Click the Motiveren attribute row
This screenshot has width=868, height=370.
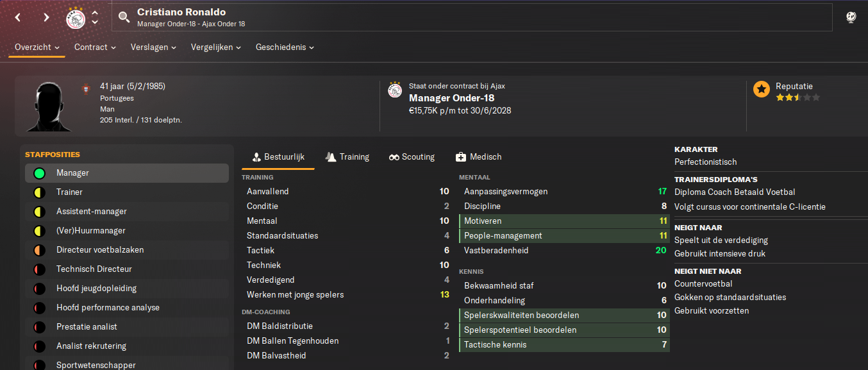click(564, 221)
